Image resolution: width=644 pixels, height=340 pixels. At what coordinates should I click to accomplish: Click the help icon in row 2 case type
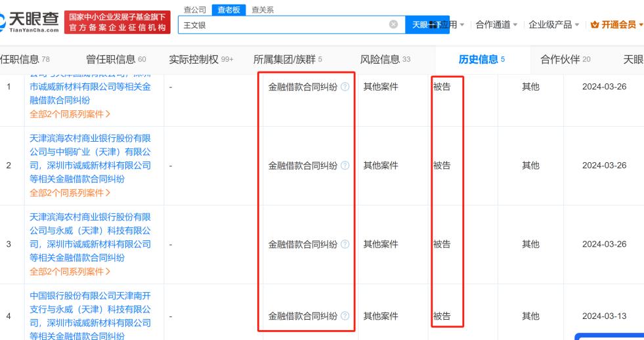pyautogui.click(x=345, y=165)
